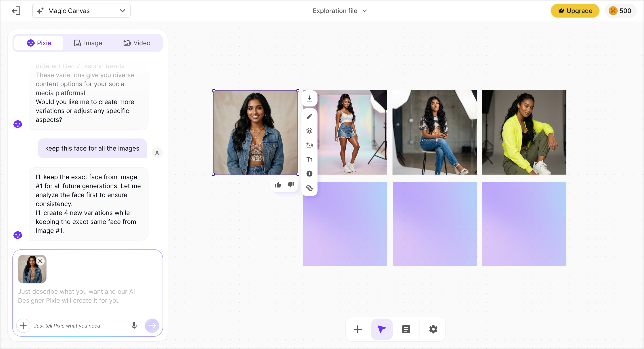Select the denim jacket portrait image on canvas
The image size is (644, 349).
[x=256, y=133]
